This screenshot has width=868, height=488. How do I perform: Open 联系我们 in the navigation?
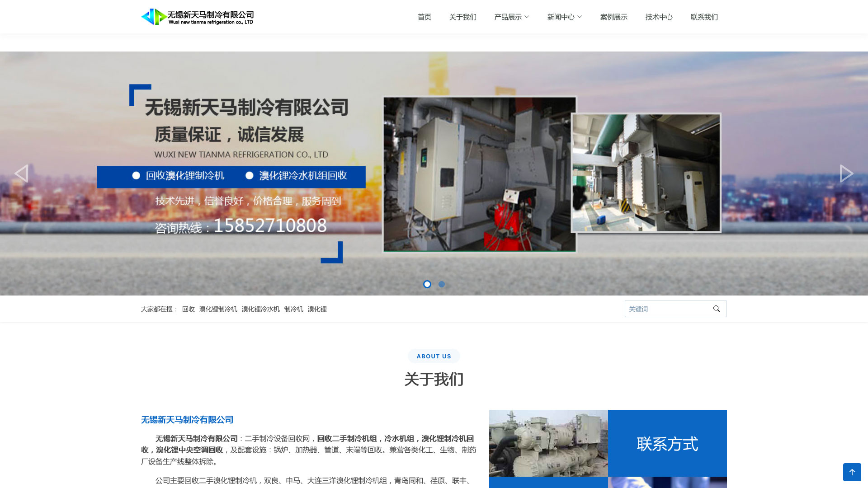tap(704, 17)
